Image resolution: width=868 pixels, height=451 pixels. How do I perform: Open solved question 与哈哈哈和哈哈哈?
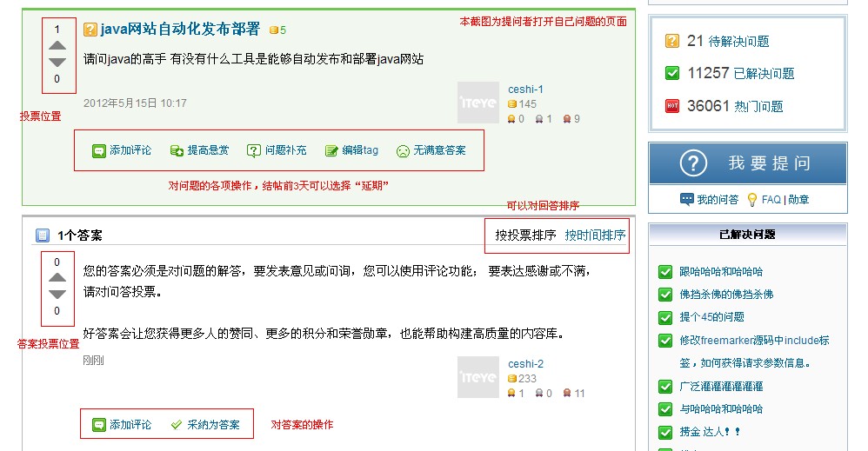[x=721, y=409]
